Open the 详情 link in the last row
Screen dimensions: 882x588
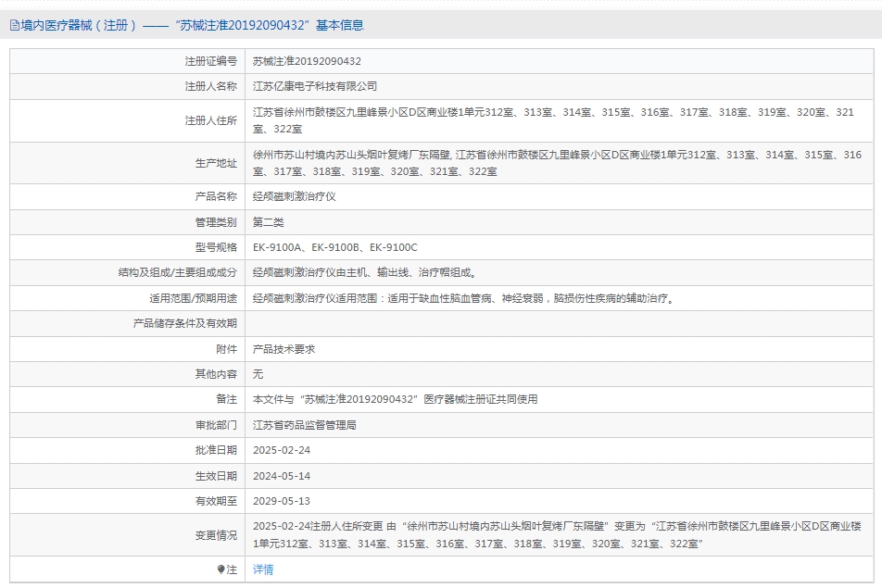[263, 569]
